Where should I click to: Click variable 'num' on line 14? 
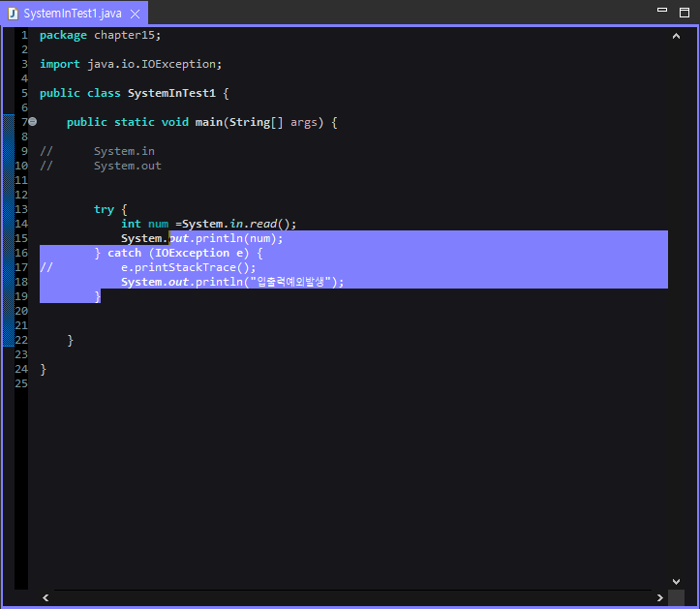pos(158,224)
